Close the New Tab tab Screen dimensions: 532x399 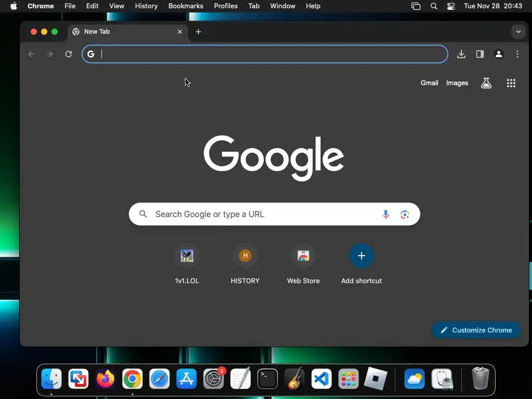click(x=179, y=32)
